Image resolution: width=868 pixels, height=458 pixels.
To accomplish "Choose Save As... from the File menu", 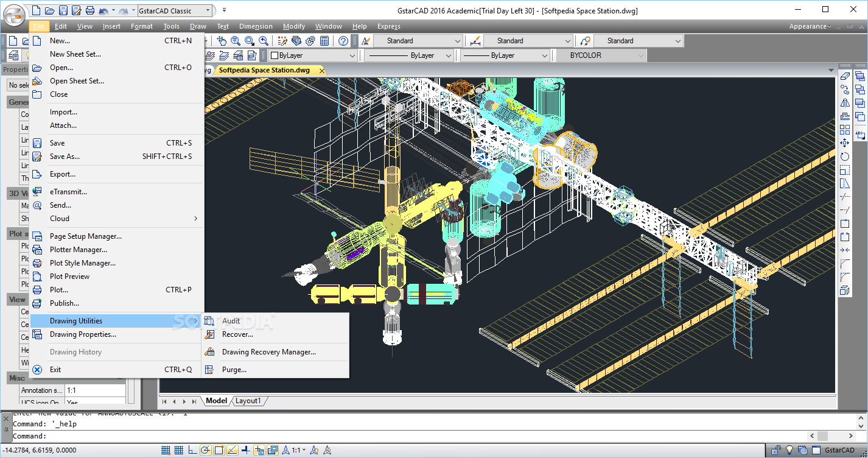I will 116,157.
